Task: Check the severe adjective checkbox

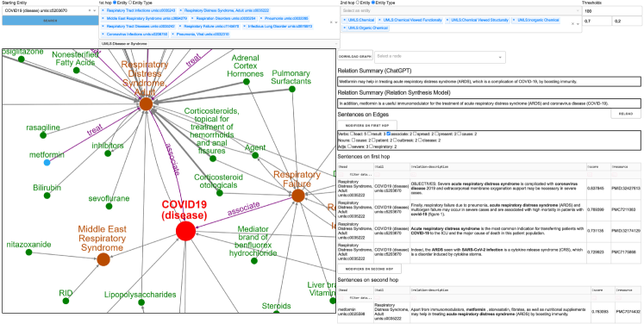Action: (349, 146)
